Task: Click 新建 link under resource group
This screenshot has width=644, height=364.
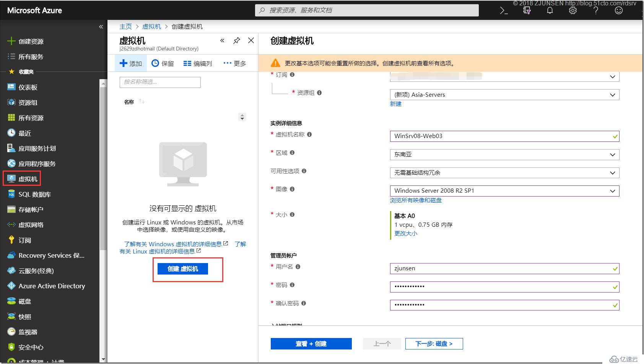Action: click(x=396, y=104)
